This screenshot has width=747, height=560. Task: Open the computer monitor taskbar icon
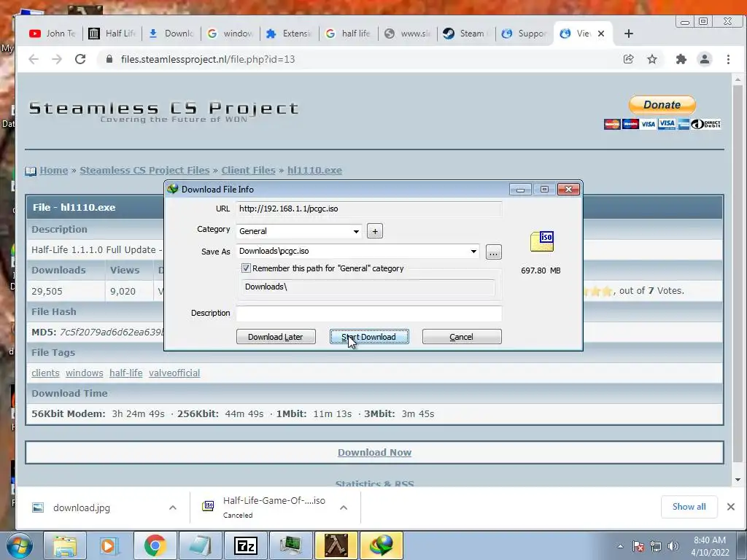click(290, 545)
